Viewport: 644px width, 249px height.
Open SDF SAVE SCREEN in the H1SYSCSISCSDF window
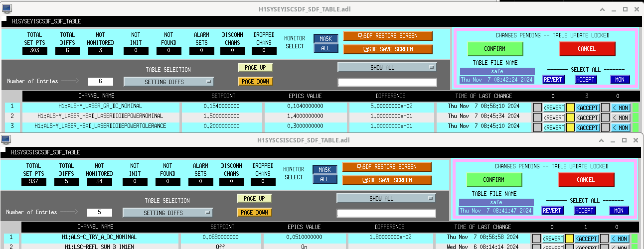pos(386,180)
